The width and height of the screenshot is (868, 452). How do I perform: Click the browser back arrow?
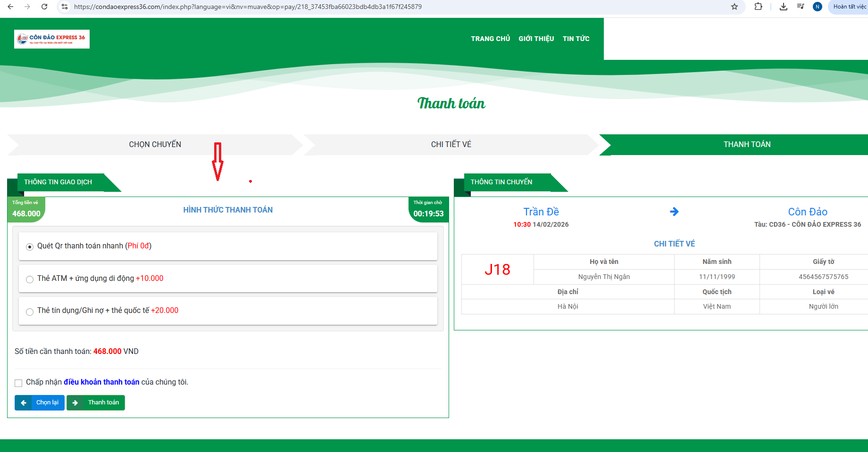(x=10, y=7)
